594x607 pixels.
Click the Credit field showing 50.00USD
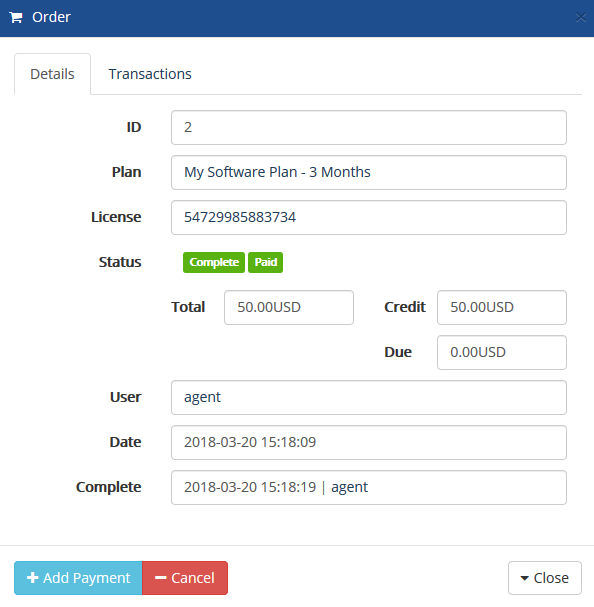(502, 307)
